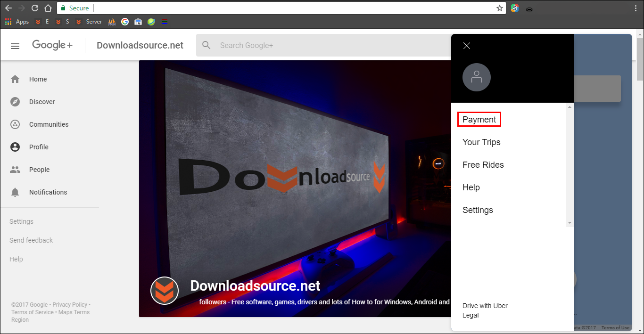Click the Legal link in the Uber panel
This screenshot has width=644, height=334.
(471, 315)
